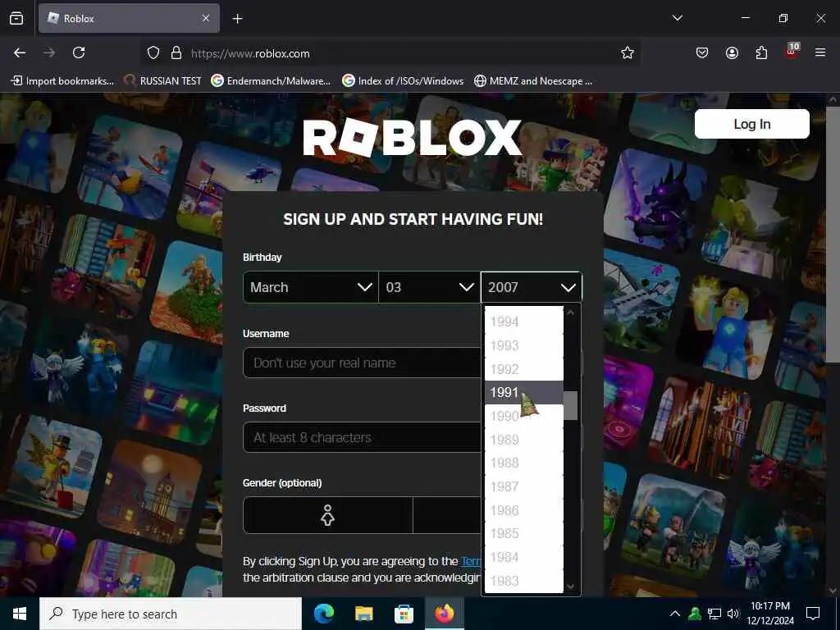Viewport: 840px width, 630px height.
Task: Bookmark this page with the star
Action: pos(628,53)
